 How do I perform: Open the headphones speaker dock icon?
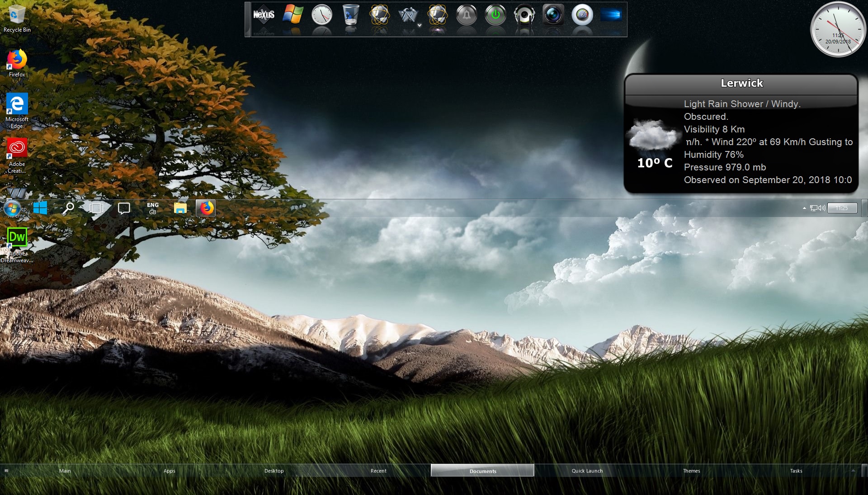pyautogui.click(x=524, y=15)
